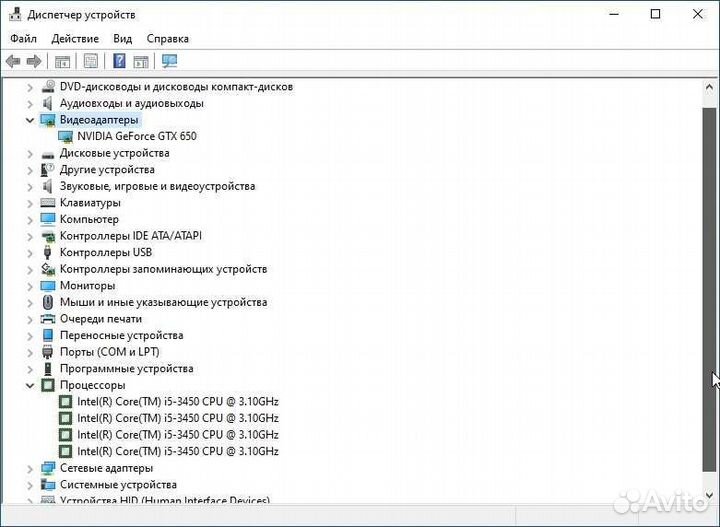Select the Переносные устройства row
Viewport: 720px width, 527px height.
121,335
